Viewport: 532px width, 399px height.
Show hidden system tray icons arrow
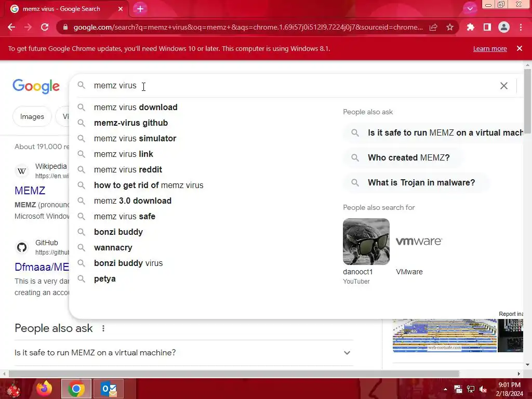445,389
